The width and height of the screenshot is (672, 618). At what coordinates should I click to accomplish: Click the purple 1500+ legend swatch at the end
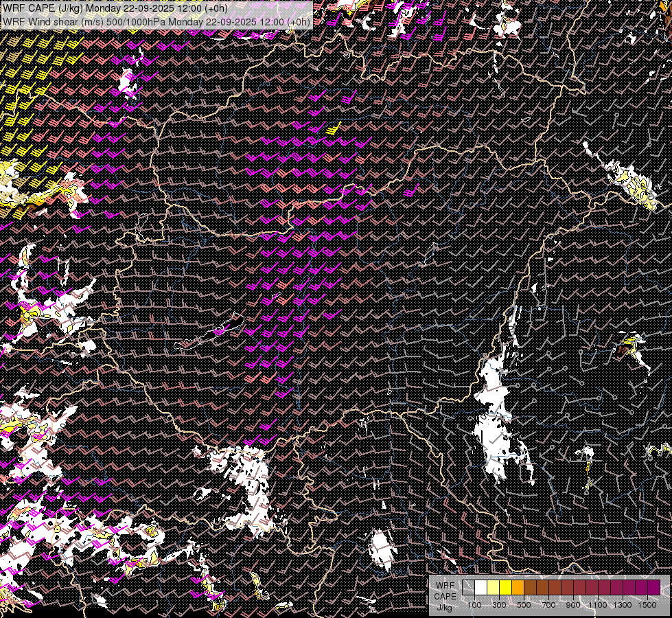click(x=653, y=588)
